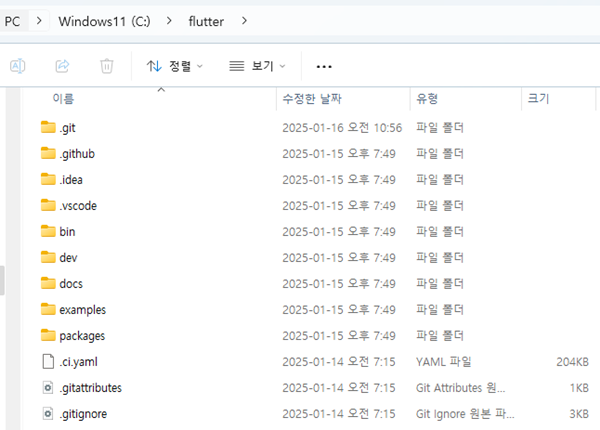
Task: Click the .ci.yaml file name
Action: [x=78, y=362]
